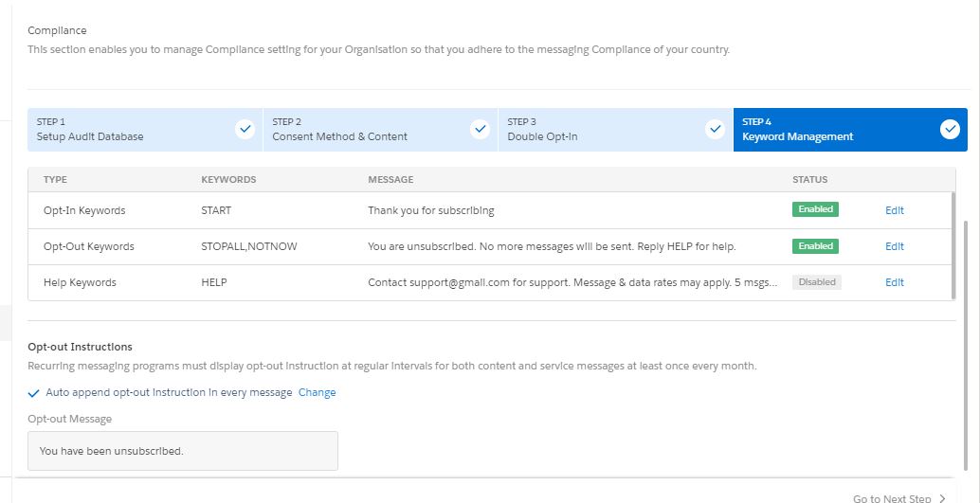The height and width of the screenshot is (503, 980).
Task: Switch to Step 3 Double Opt-In
Action: [x=616, y=130]
